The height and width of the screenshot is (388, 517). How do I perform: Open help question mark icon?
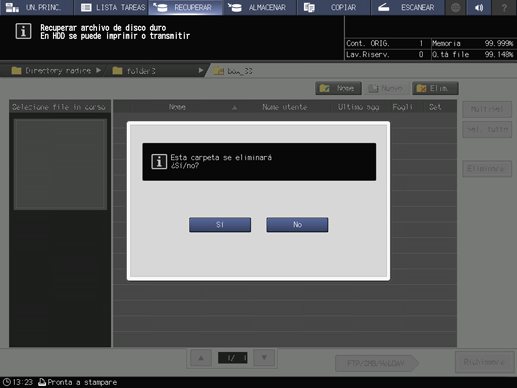504,7
